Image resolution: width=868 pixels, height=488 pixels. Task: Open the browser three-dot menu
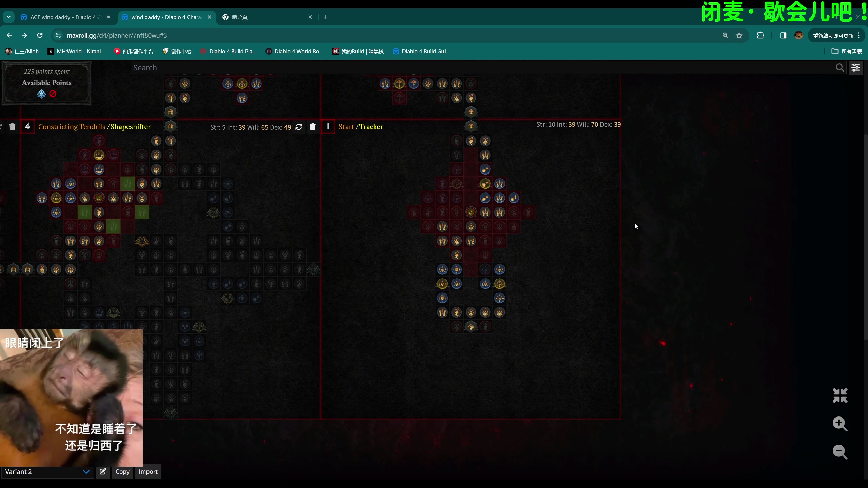click(859, 35)
